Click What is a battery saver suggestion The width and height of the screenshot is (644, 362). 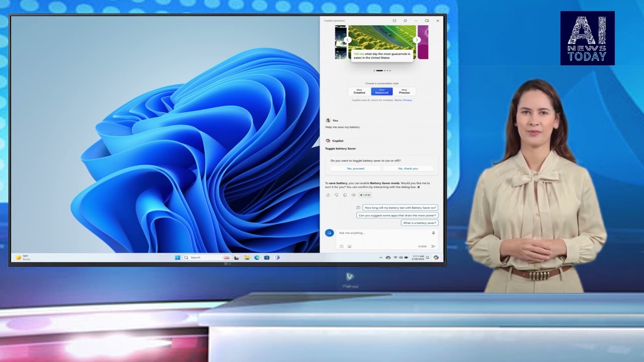[x=420, y=223]
